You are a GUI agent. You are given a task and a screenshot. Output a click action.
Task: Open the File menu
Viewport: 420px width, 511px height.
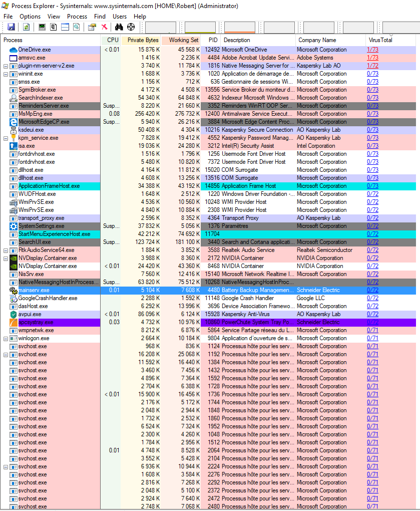click(x=8, y=17)
